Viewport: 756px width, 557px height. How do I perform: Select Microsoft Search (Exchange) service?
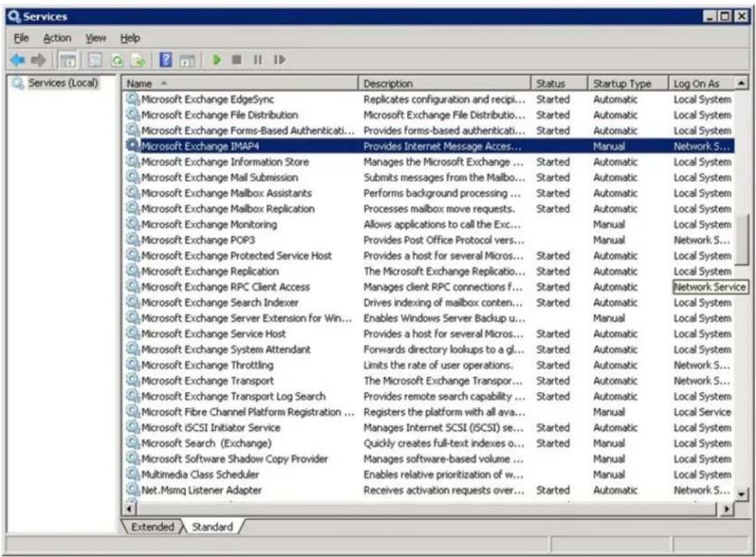pos(429,443)
